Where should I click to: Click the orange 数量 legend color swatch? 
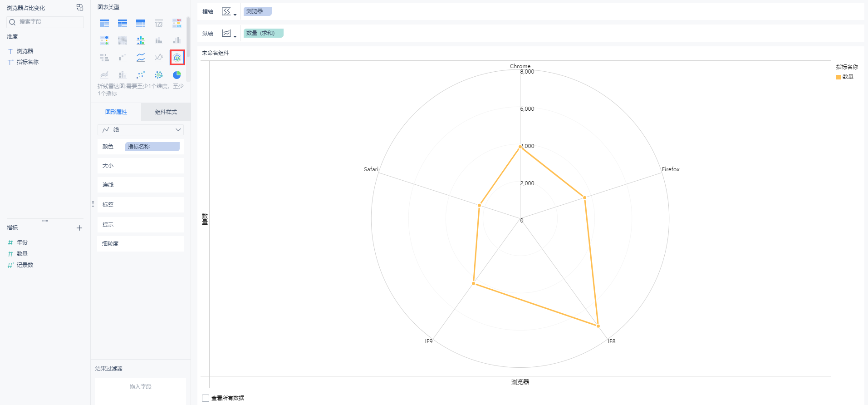tap(839, 77)
